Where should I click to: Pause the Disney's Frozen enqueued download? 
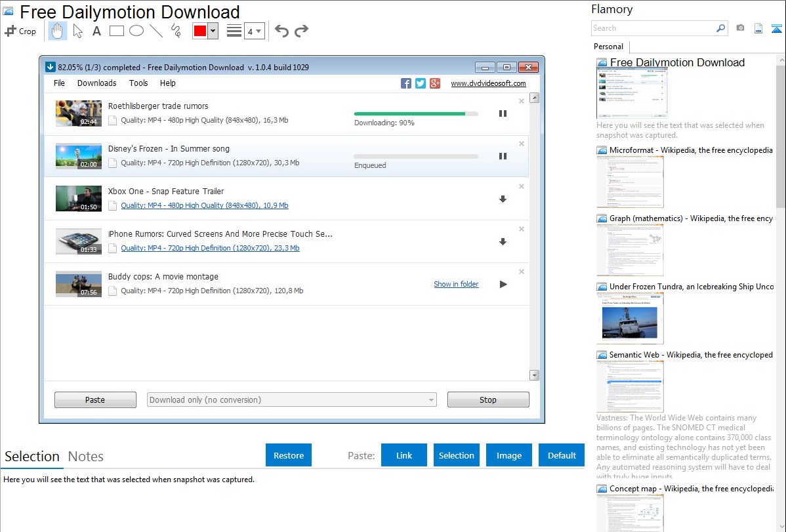503,156
